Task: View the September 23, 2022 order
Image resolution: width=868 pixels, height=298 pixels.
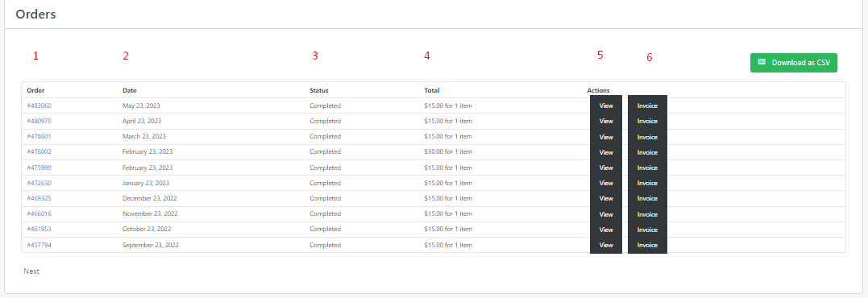Action: [606, 245]
